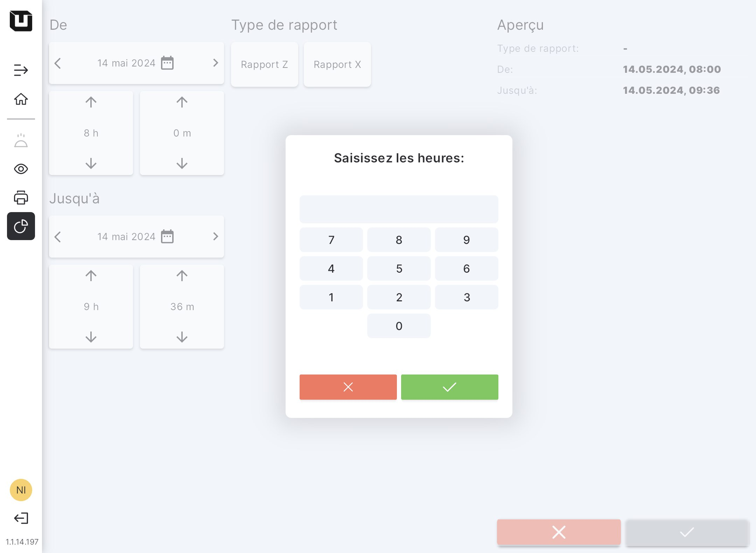756x553 pixels.
Task: Click the service bell icon in sidebar
Action: [21, 141]
